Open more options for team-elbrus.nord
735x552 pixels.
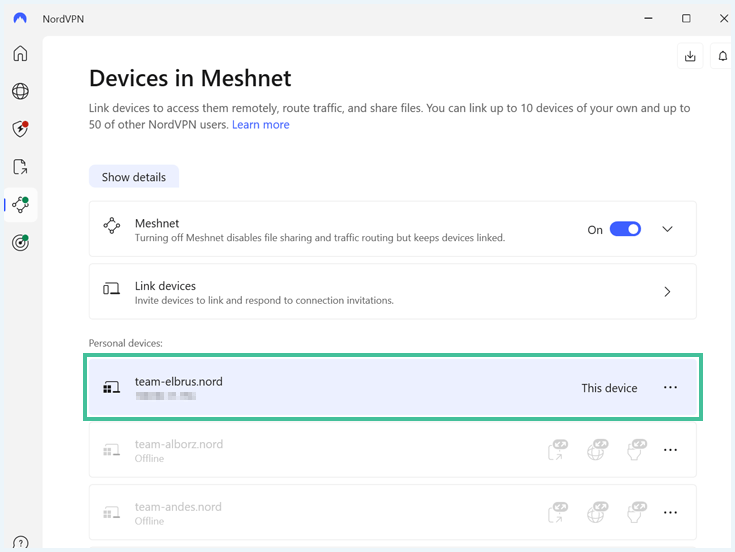670,387
